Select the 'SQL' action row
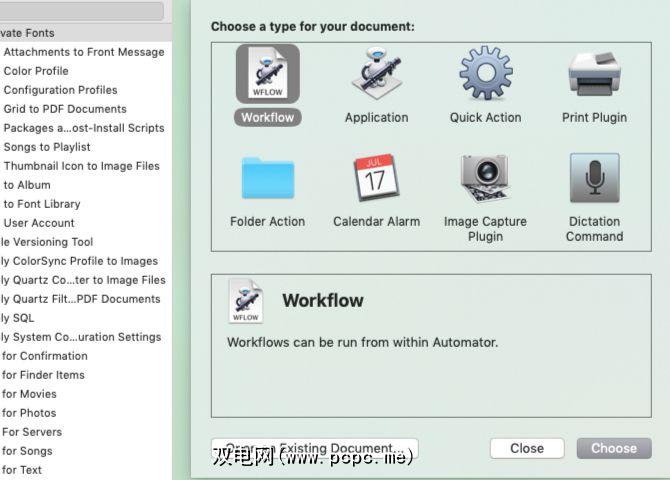 [x=85, y=318]
